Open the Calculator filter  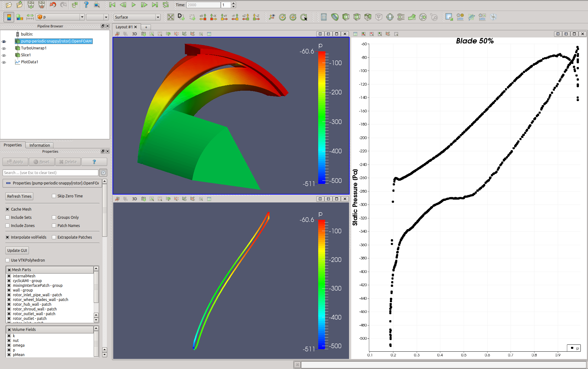(324, 17)
